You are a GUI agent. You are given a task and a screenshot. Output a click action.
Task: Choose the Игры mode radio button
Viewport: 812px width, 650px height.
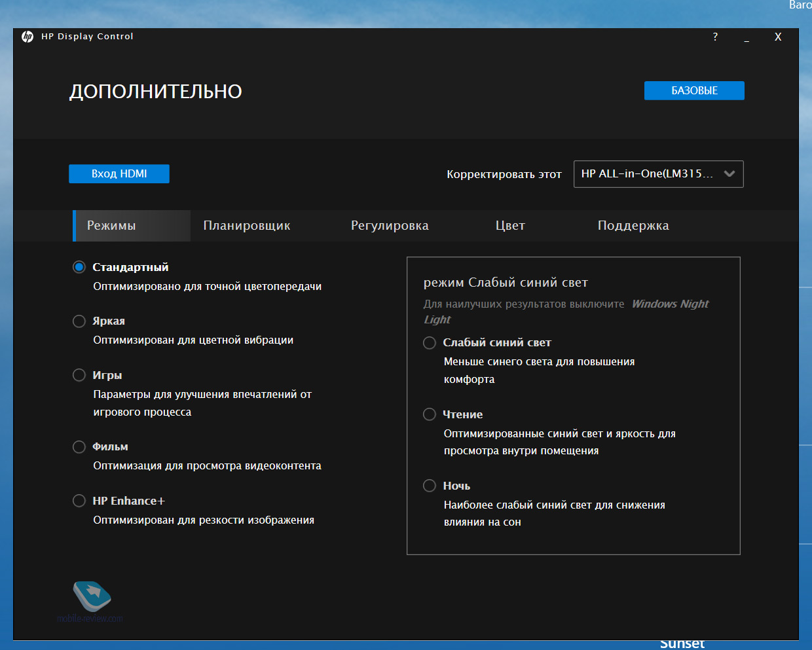(79, 375)
